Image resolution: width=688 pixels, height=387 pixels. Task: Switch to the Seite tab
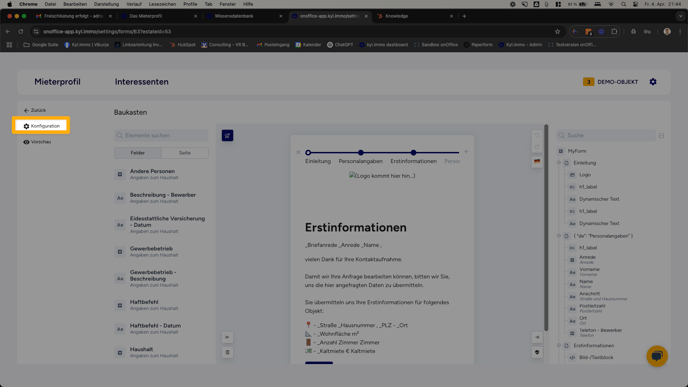(185, 153)
